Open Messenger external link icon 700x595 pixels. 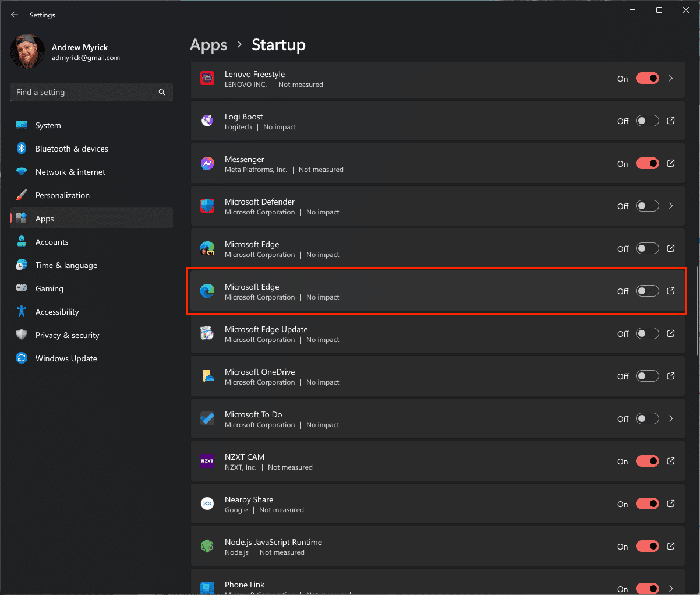[671, 163]
